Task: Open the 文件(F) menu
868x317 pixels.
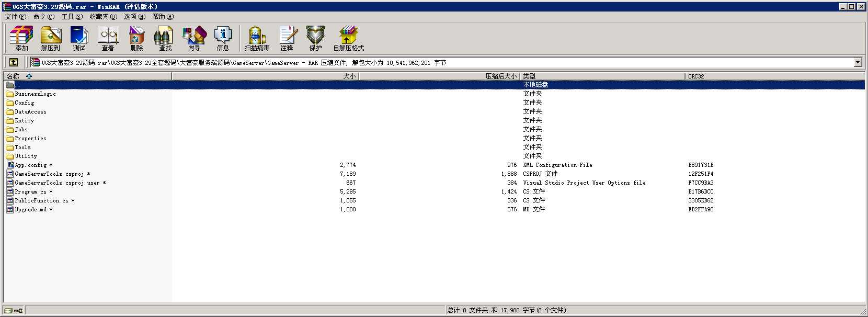Action: tap(15, 17)
